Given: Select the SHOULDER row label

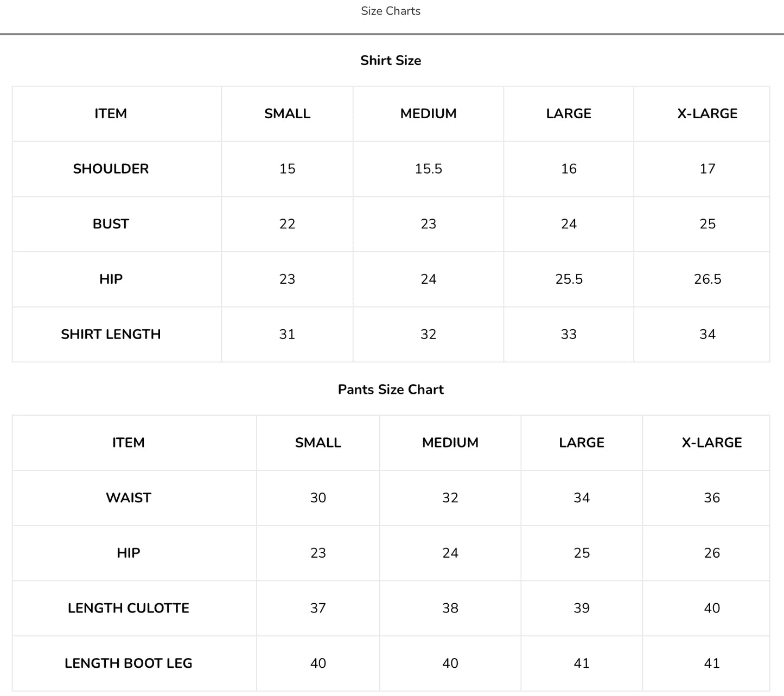Looking at the screenshot, I should [111, 169].
